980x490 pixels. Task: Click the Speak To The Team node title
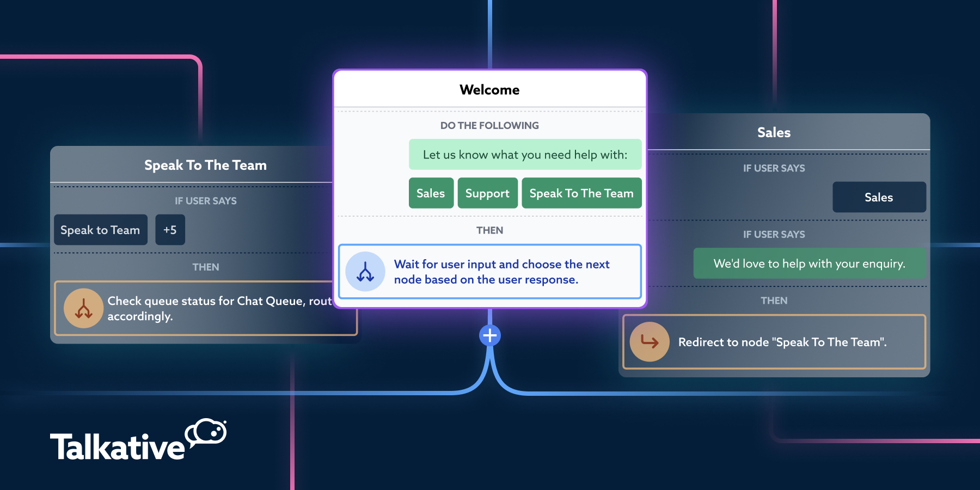(x=205, y=165)
